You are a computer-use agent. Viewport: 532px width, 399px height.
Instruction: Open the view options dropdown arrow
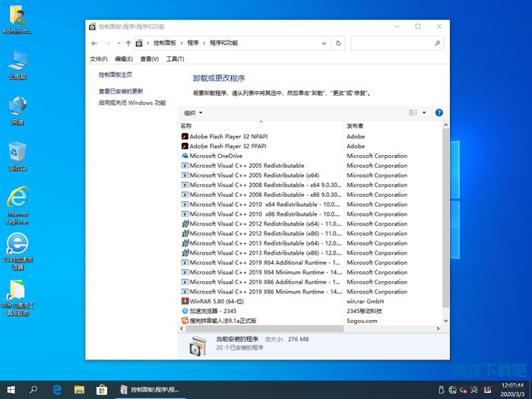tap(424, 112)
